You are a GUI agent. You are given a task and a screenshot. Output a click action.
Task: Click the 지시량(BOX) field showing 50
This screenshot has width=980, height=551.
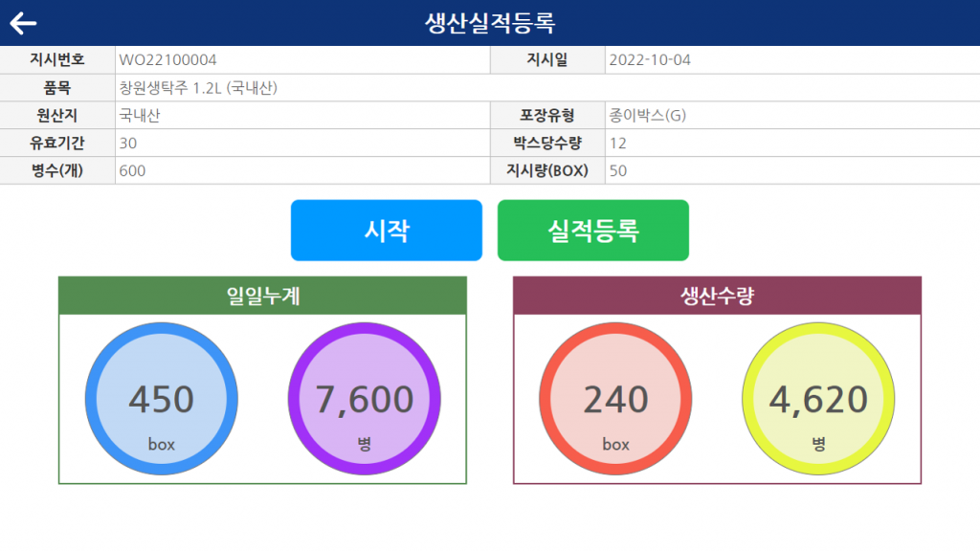pyautogui.click(x=791, y=170)
